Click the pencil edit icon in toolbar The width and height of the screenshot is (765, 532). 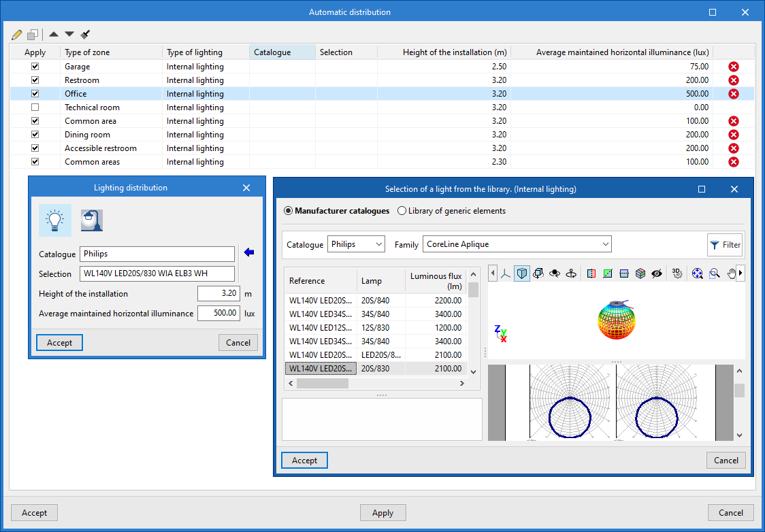(17, 35)
